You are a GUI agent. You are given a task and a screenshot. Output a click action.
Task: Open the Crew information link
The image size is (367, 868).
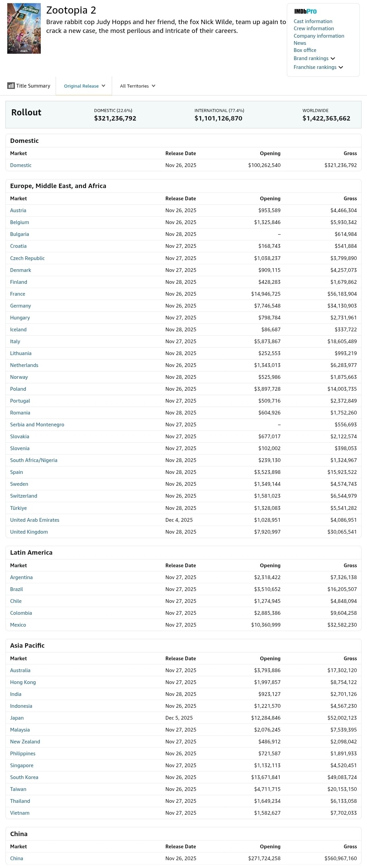pyautogui.click(x=313, y=29)
